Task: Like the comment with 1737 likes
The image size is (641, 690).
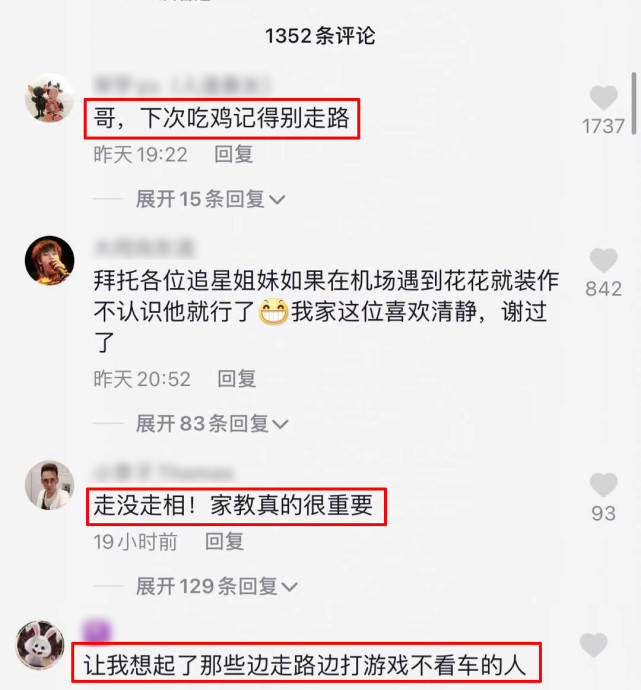Action: coord(603,98)
